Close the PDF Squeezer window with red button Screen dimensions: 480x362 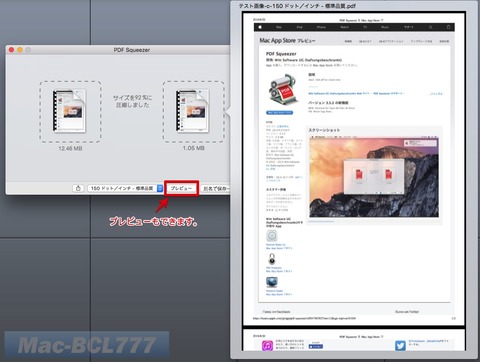point(11,50)
